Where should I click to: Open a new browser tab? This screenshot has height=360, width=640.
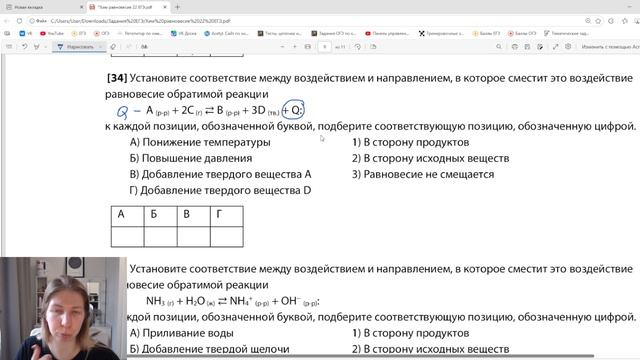click(x=177, y=7)
